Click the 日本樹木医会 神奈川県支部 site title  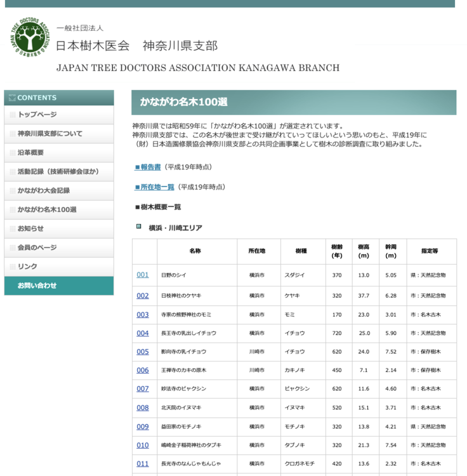(136, 46)
